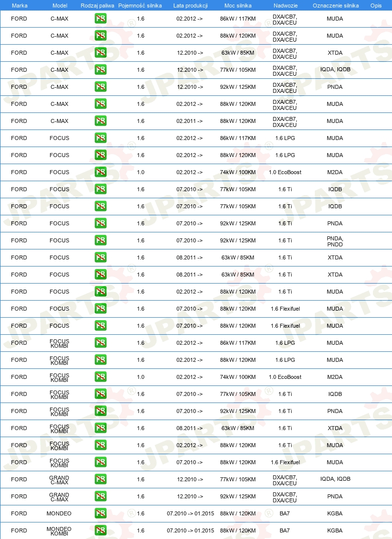Click engine capacity 1.0 in FOCUS KOMBI row
This screenshot has height=539, width=392.
coord(141,377)
